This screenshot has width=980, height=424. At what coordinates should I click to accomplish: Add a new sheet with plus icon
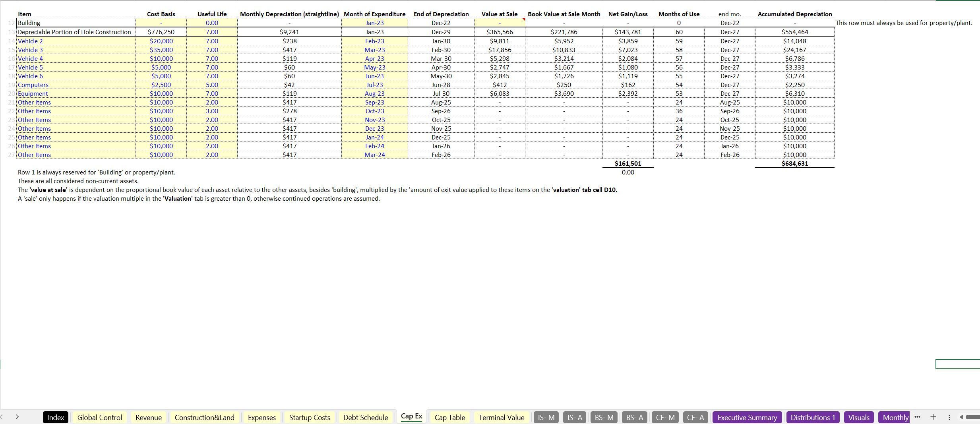coord(933,417)
